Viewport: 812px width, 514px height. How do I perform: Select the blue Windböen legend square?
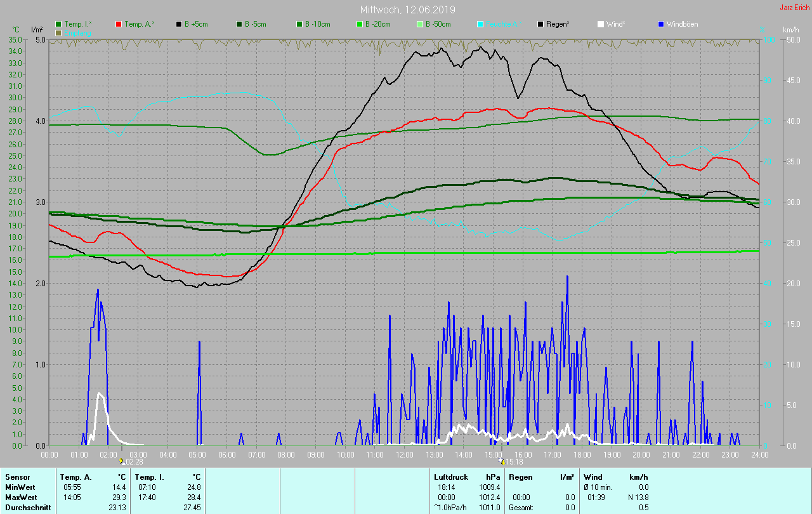coord(660,24)
